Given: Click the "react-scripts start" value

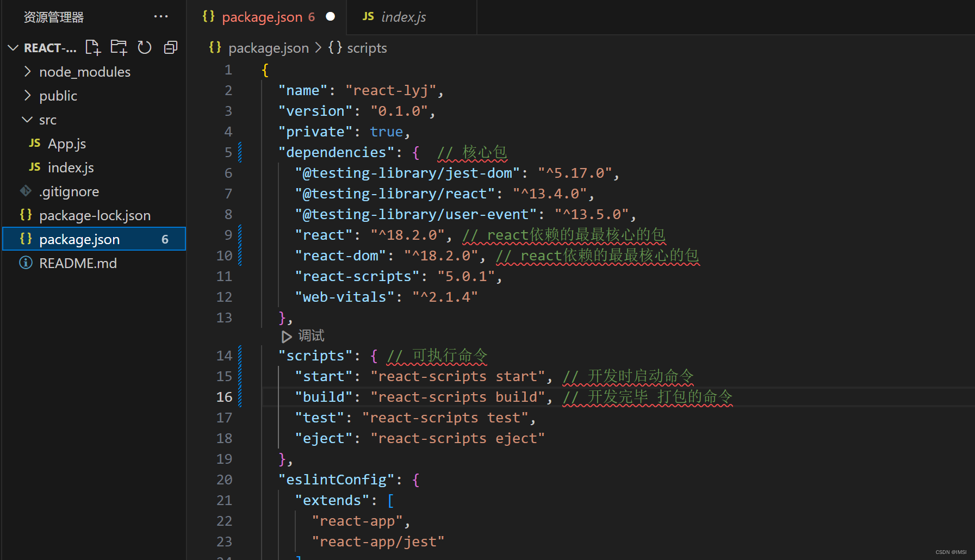Looking at the screenshot, I should (x=458, y=376).
